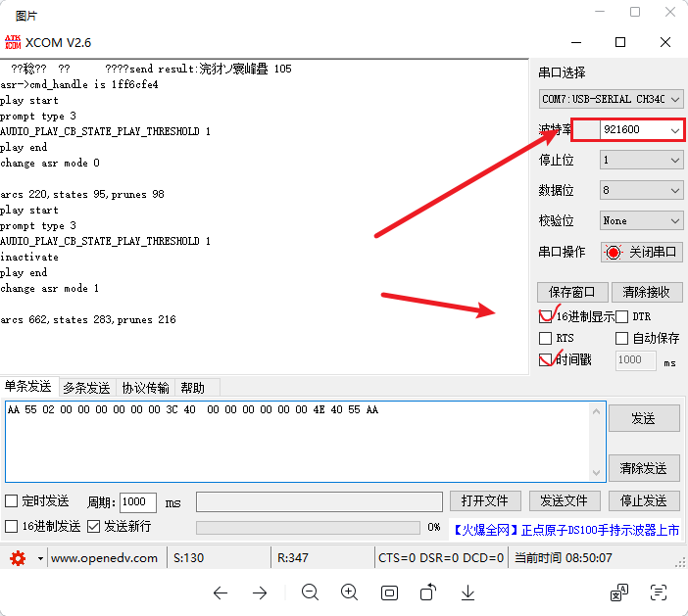Click the 打开文件 button

(485, 500)
